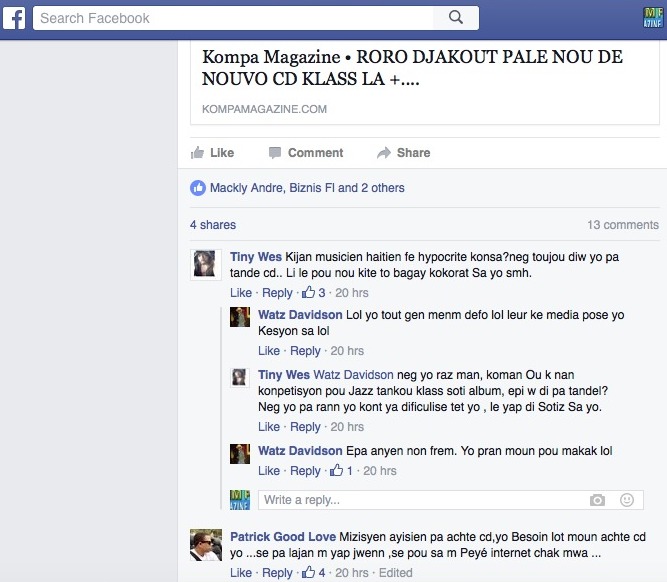667x582 pixels.
Task: Visit KOMPAMAGAZINE.COM source link
Action: click(264, 109)
